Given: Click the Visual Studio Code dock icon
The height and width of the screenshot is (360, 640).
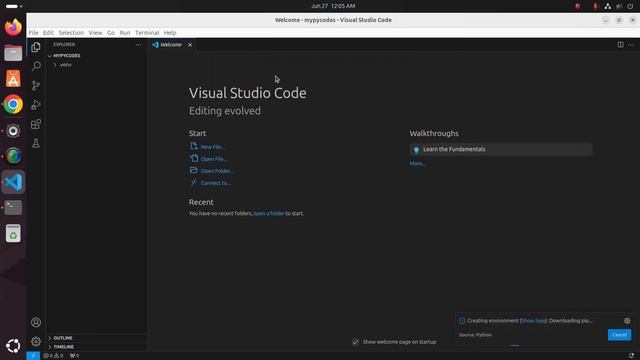Looking at the screenshot, I should pyautogui.click(x=13, y=182).
